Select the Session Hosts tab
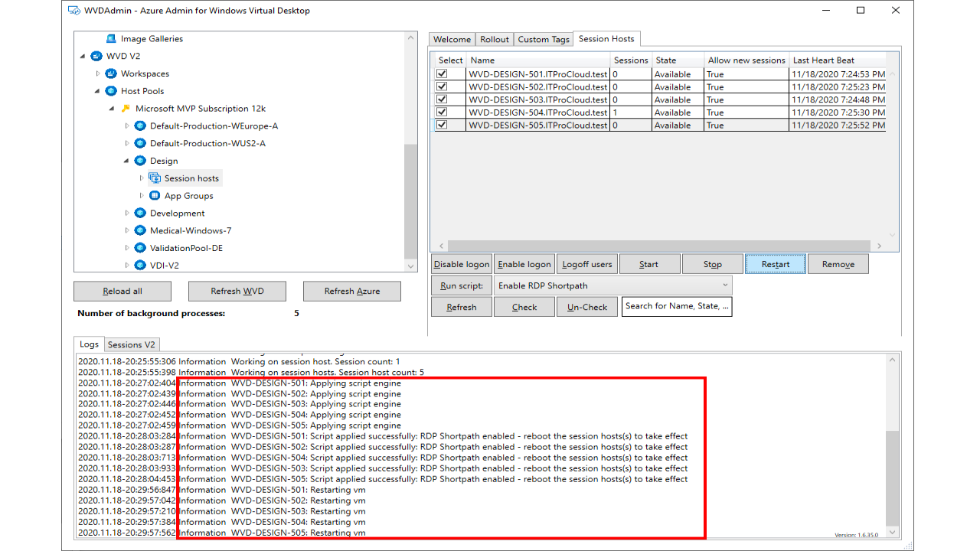This screenshot has width=980, height=551. (x=606, y=38)
